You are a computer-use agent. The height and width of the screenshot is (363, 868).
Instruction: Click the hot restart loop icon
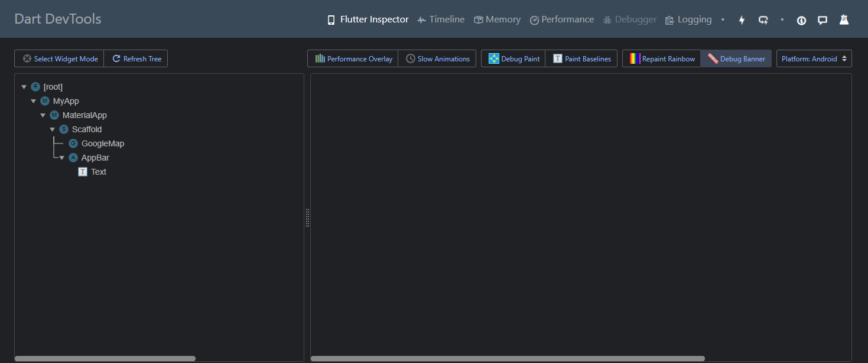(x=763, y=20)
